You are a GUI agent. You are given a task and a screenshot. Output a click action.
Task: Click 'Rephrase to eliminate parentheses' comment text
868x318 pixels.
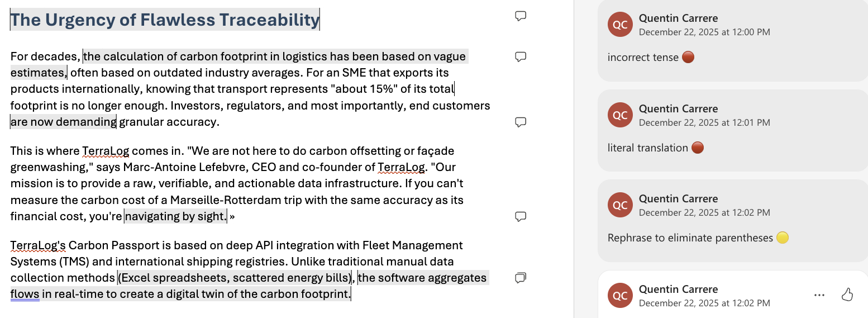pyautogui.click(x=690, y=238)
